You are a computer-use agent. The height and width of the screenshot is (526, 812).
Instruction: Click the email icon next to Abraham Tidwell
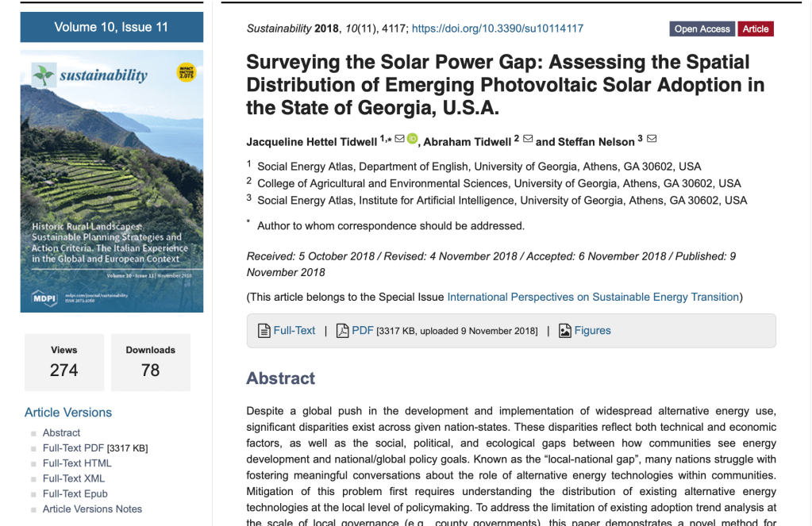(528, 136)
